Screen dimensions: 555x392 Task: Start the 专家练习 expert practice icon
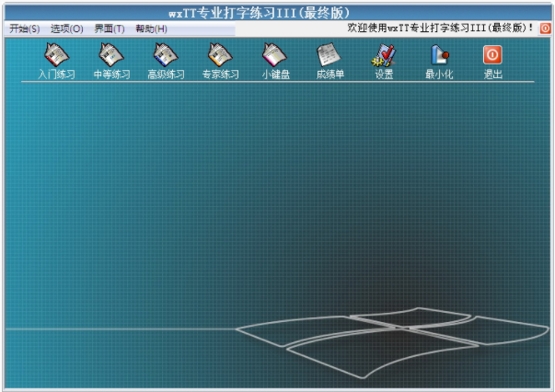221,61
